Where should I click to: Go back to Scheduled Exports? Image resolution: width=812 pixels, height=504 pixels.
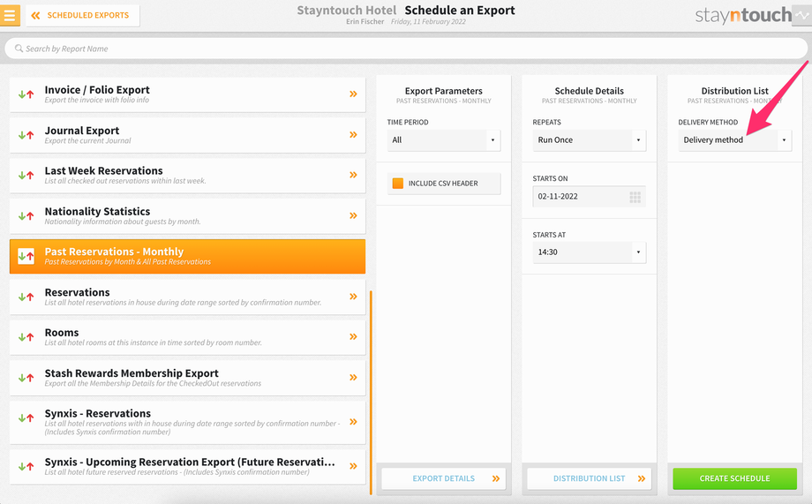[82, 16]
